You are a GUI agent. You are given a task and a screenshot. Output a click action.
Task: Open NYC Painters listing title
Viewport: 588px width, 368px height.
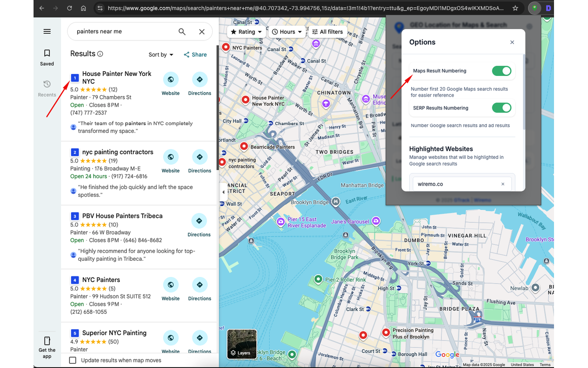click(101, 280)
